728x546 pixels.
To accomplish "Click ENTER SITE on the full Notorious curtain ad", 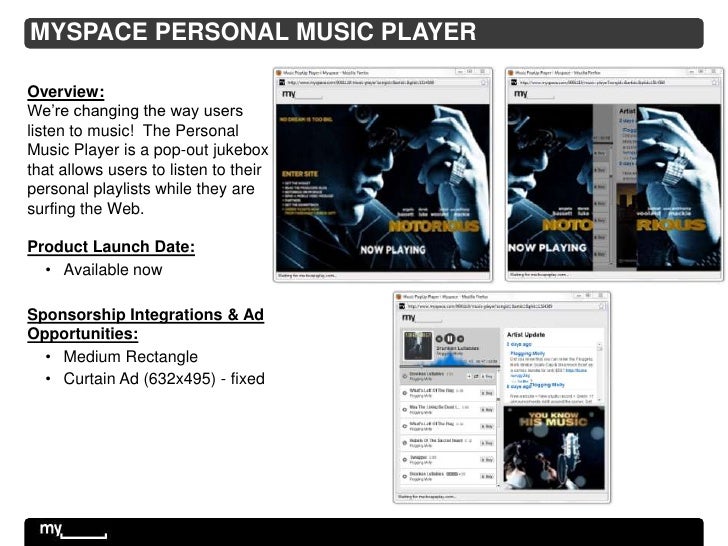I will [300, 174].
